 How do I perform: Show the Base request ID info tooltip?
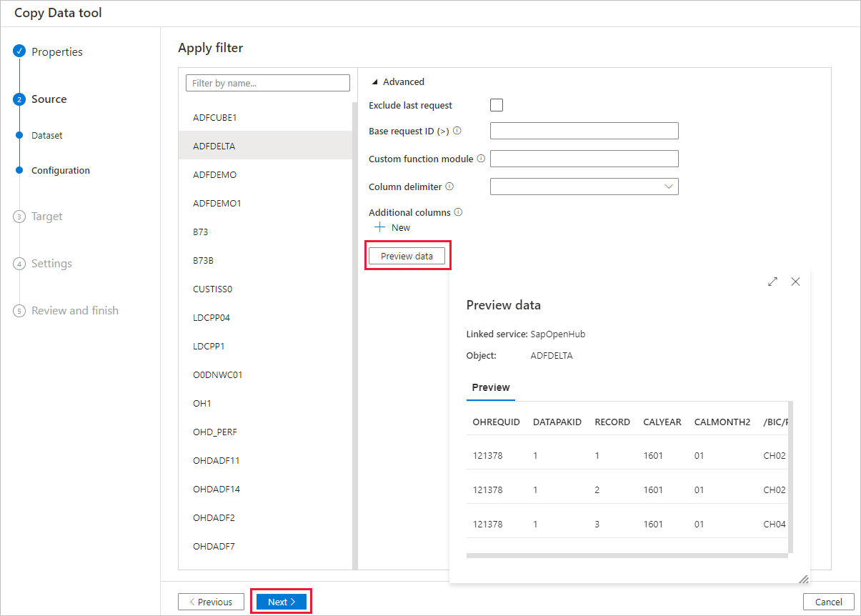(457, 131)
